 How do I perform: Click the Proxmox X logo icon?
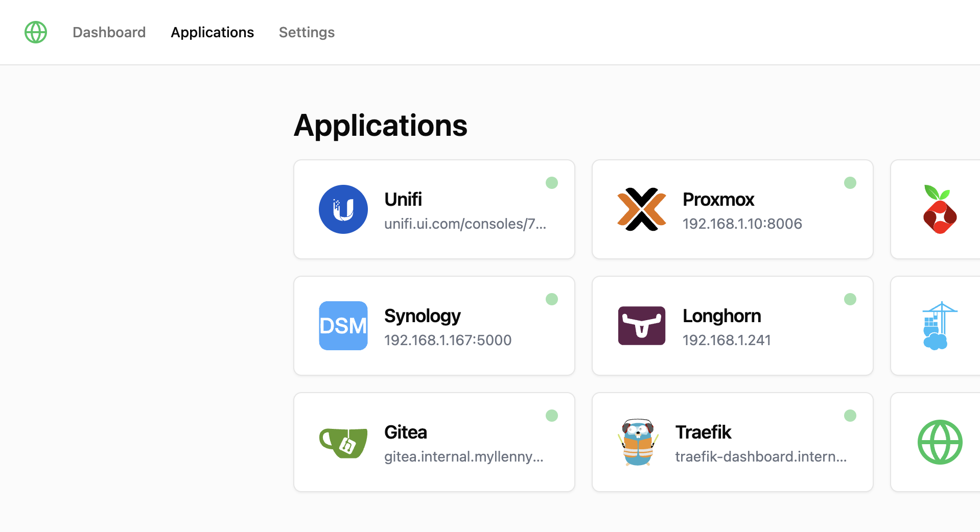tap(641, 209)
